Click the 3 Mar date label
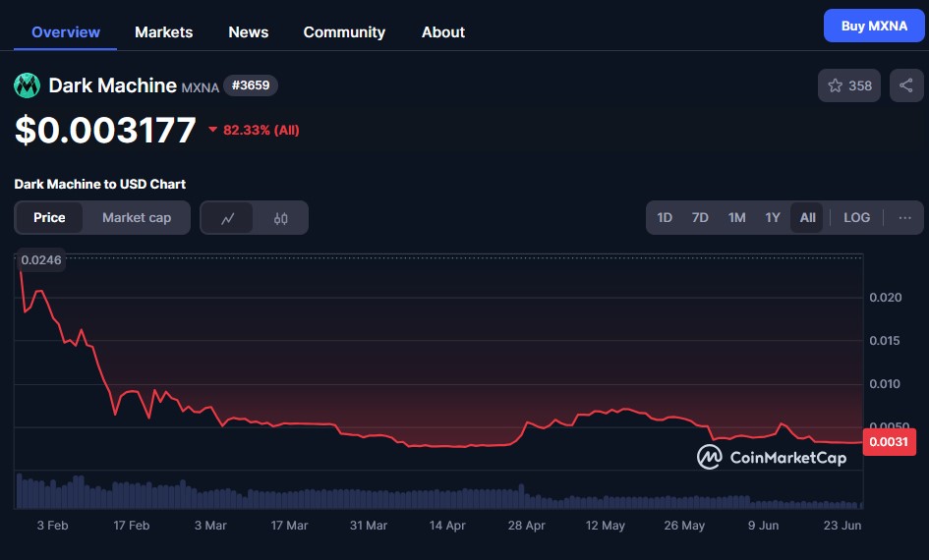The image size is (929, 560). click(210, 525)
